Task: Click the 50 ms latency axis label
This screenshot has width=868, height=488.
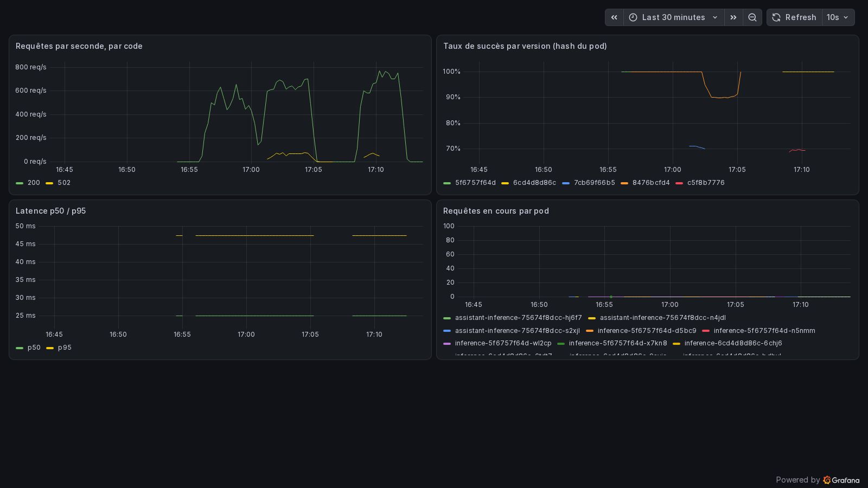Action: point(25,226)
